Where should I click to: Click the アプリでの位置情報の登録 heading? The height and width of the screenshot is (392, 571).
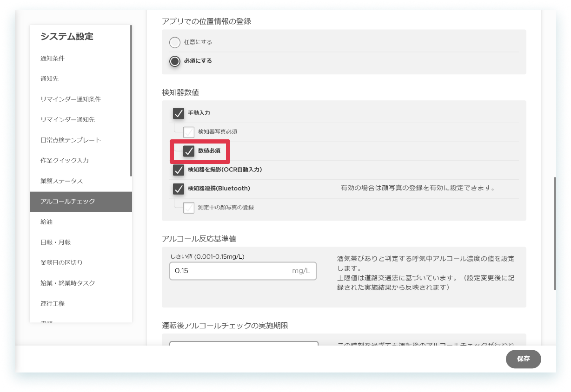tap(207, 21)
